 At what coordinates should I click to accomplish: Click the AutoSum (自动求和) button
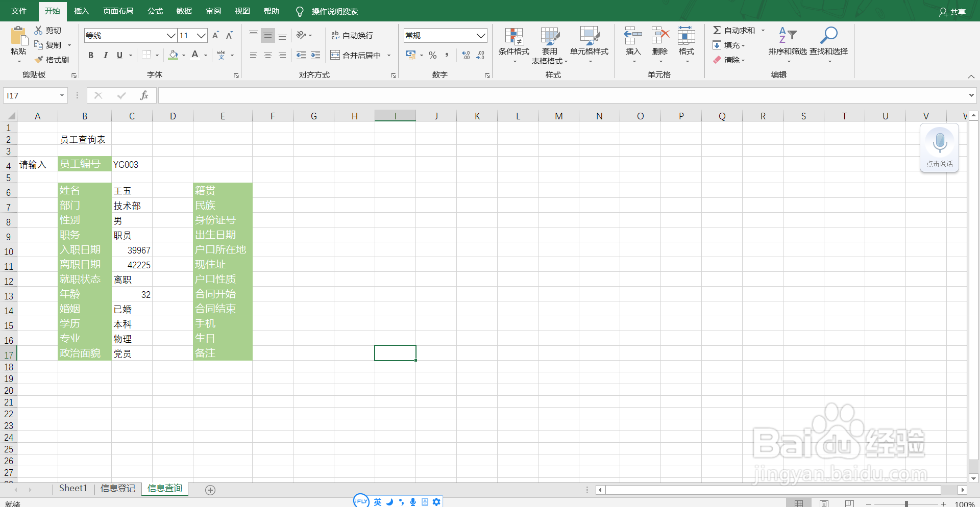(x=734, y=30)
